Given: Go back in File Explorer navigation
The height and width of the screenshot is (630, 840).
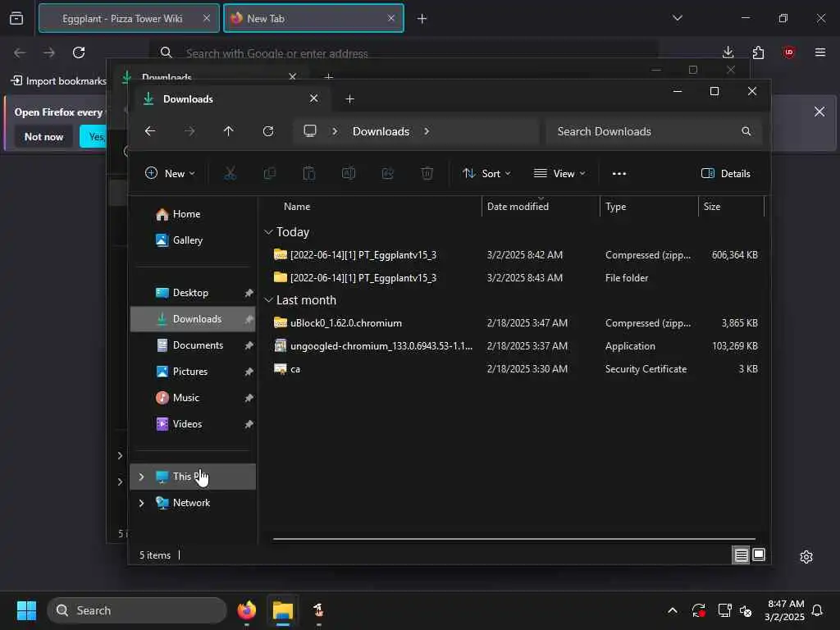Looking at the screenshot, I should 150,131.
